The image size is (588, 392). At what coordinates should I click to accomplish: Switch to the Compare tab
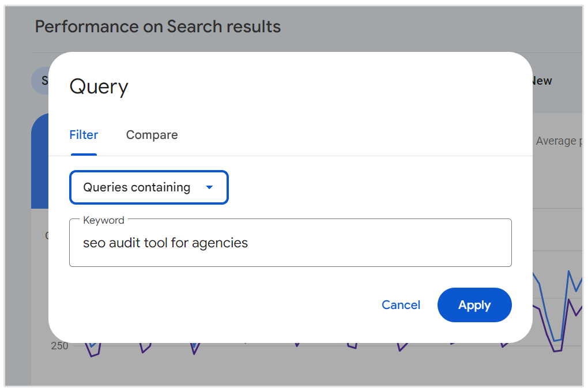pyautogui.click(x=152, y=135)
